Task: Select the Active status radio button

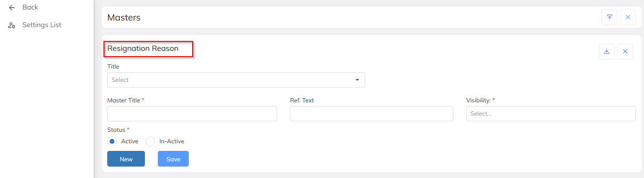Action: [x=112, y=141]
